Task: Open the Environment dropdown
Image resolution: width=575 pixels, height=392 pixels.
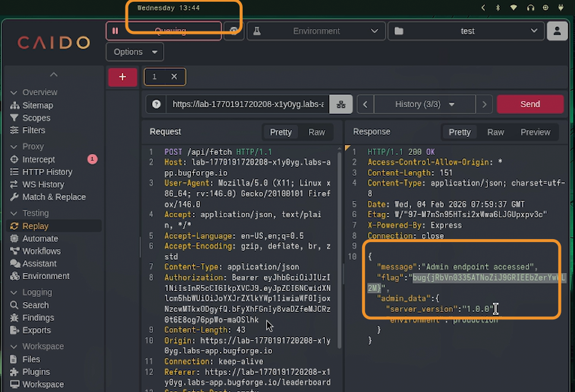Action: tap(315, 31)
